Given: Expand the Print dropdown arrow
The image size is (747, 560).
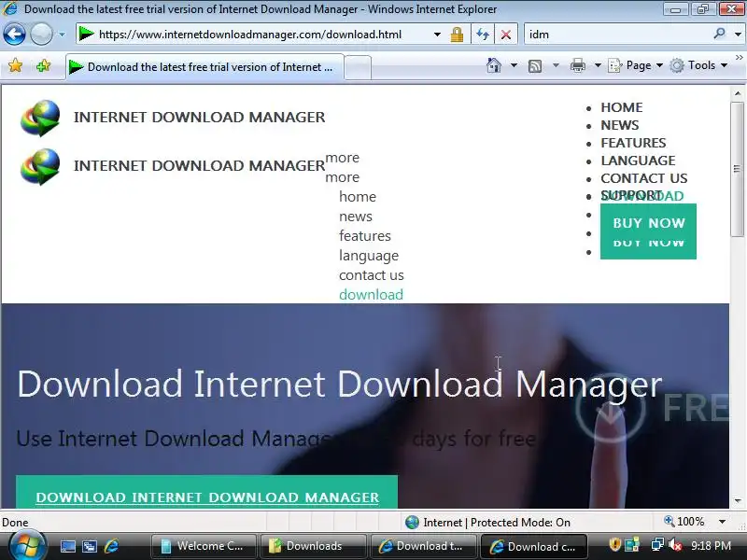Looking at the screenshot, I should 598,65.
